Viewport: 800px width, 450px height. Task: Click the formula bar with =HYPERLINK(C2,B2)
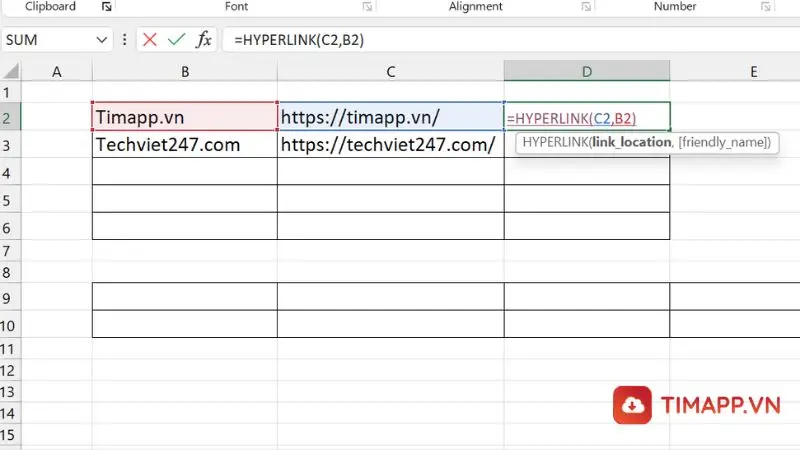point(512,40)
